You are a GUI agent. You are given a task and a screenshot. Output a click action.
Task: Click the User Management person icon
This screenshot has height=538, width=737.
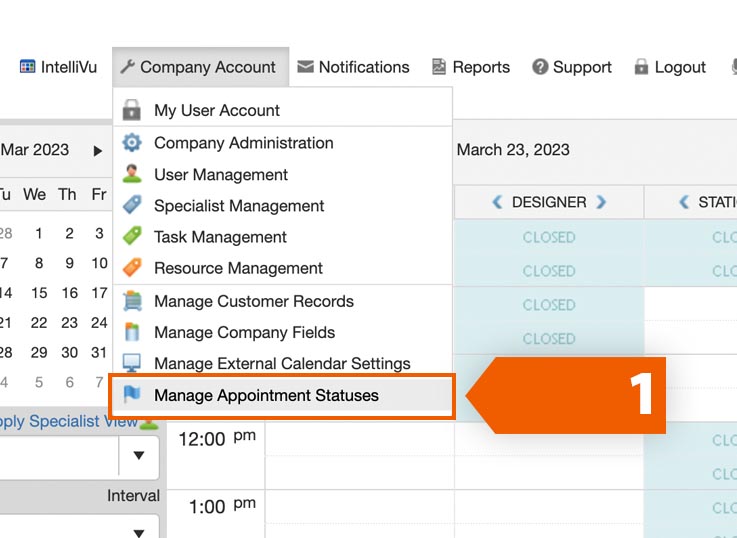(132, 174)
